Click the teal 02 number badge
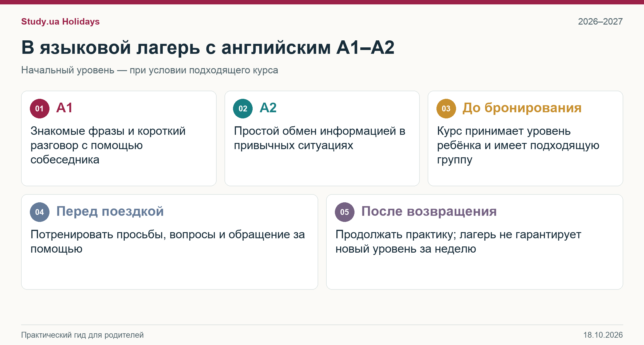This screenshot has width=644, height=345. coord(243,108)
